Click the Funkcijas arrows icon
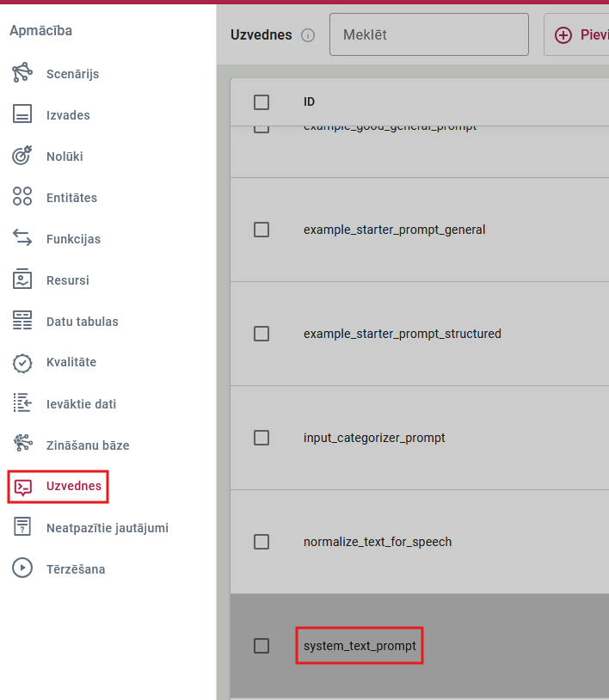Image resolution: width=609 pixels, height=700 pixels. tap(22, 239)
